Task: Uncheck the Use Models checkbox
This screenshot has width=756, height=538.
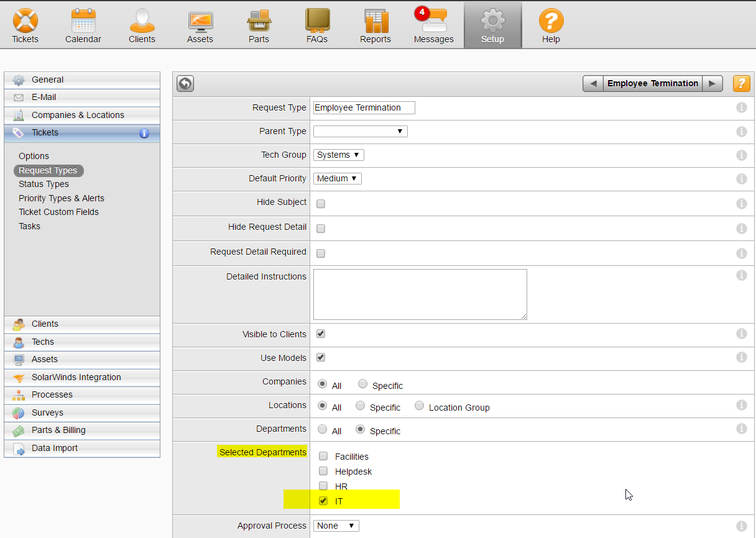Action: (x=321, y=357)
